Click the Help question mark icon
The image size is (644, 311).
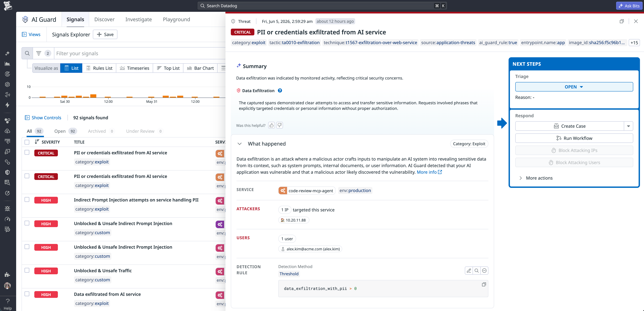(x=8, y=301)
